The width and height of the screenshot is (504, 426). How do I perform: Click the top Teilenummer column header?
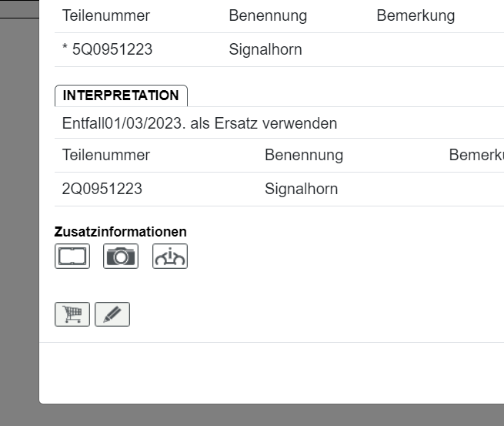point(105,15)
